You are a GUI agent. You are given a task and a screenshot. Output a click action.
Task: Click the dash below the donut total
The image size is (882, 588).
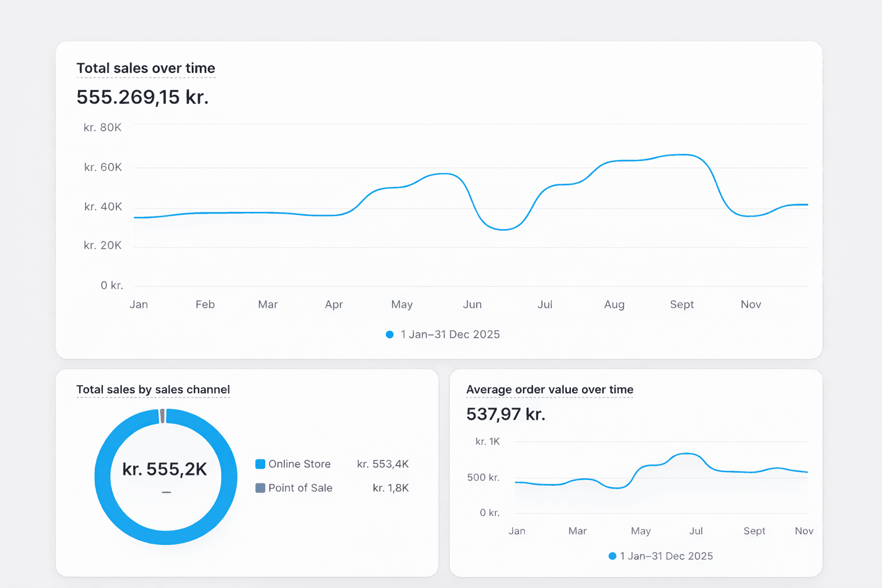[165, 492]
